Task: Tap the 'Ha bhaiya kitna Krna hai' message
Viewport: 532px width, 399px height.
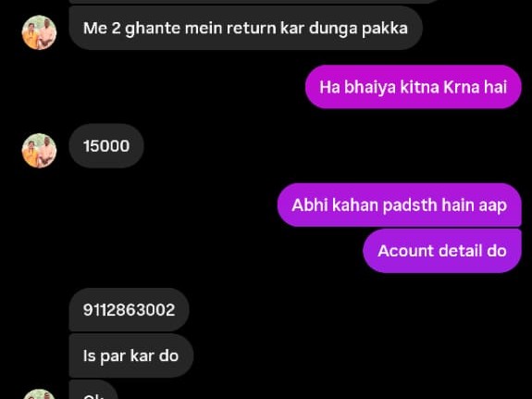Action: coord(413,87)
